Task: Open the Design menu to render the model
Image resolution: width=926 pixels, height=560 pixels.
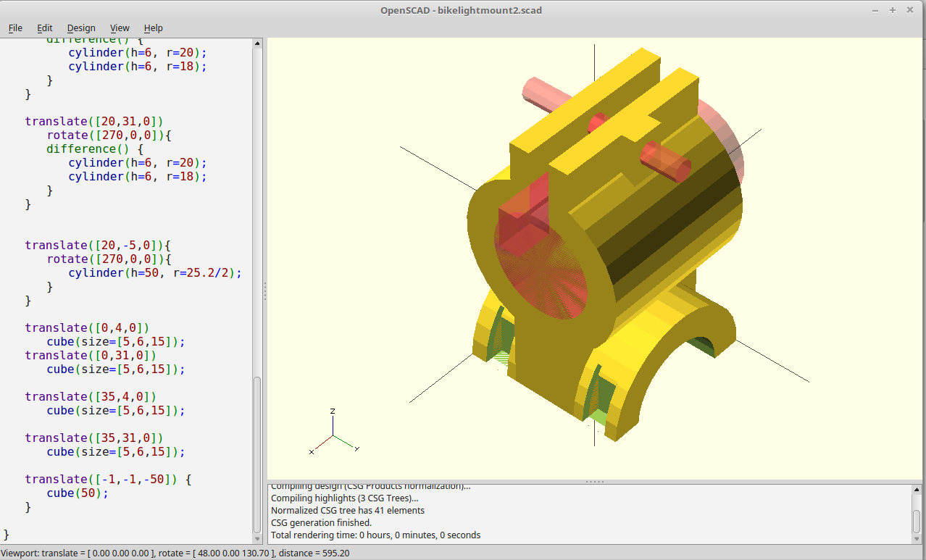Action: (x=81, y=28)
